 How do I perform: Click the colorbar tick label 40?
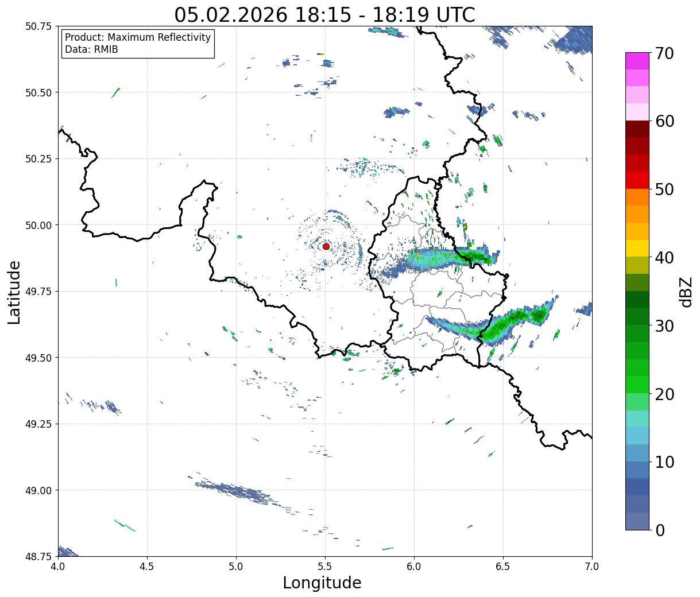tap(664, 258)
